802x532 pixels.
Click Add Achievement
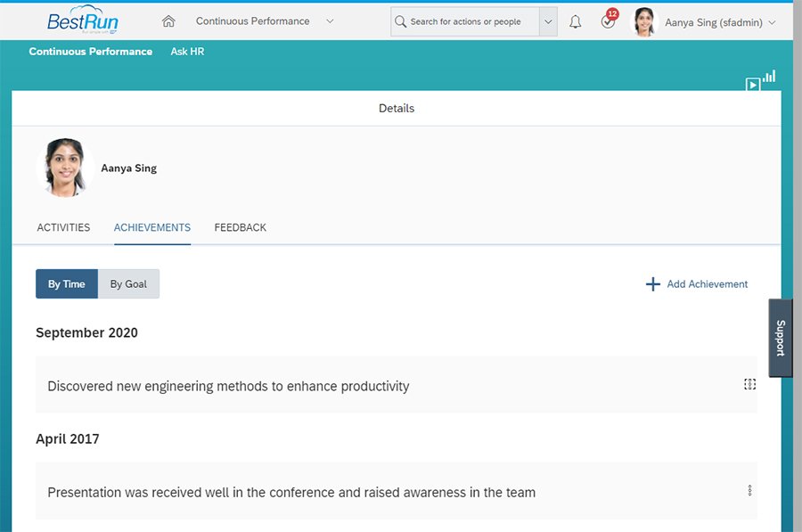point(706,283)
